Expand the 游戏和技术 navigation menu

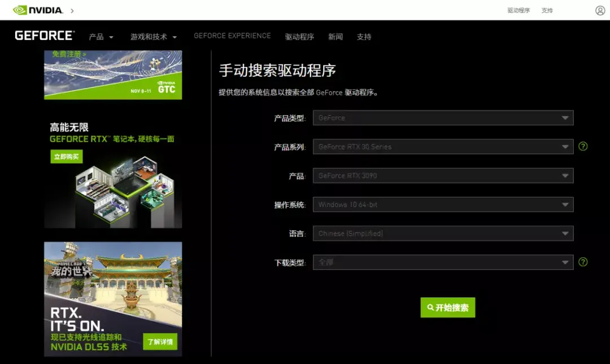[153, 37]
